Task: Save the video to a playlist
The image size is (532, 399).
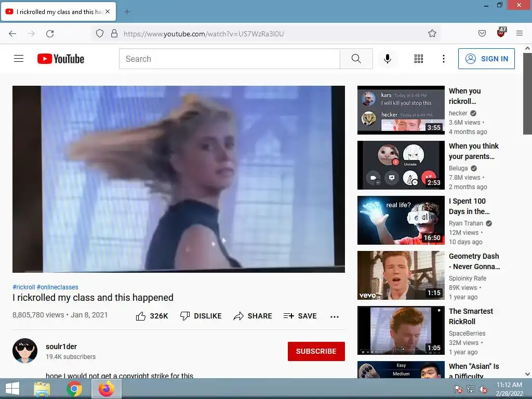Action: [300, 316]
